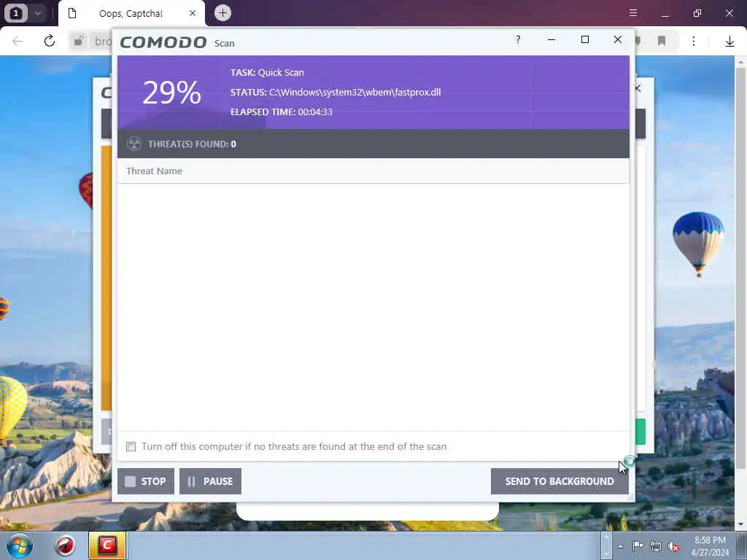Close the Oops, Captcha! tab
Screen dimensions: 747x560
pos(193,13)
